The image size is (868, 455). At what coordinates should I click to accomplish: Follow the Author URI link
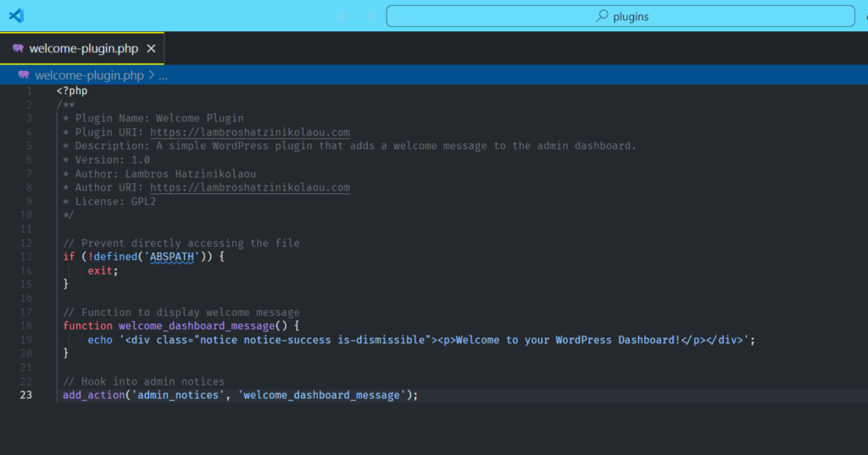tap(249, 187)
